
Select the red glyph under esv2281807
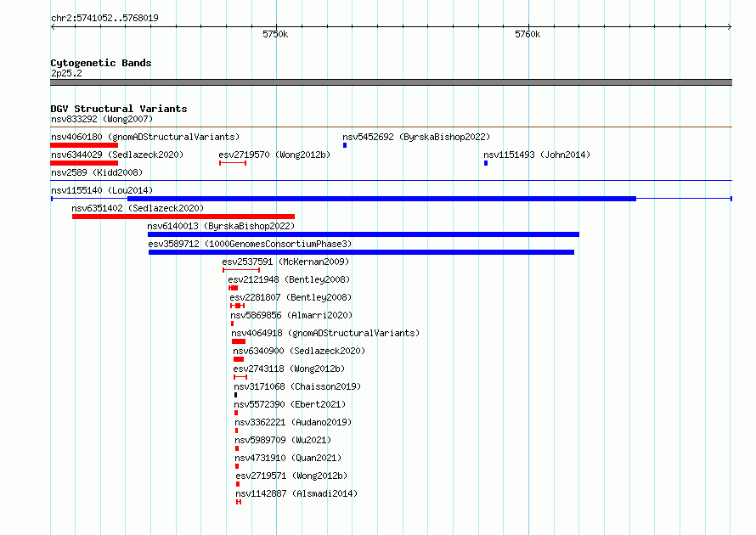(238, 306)
